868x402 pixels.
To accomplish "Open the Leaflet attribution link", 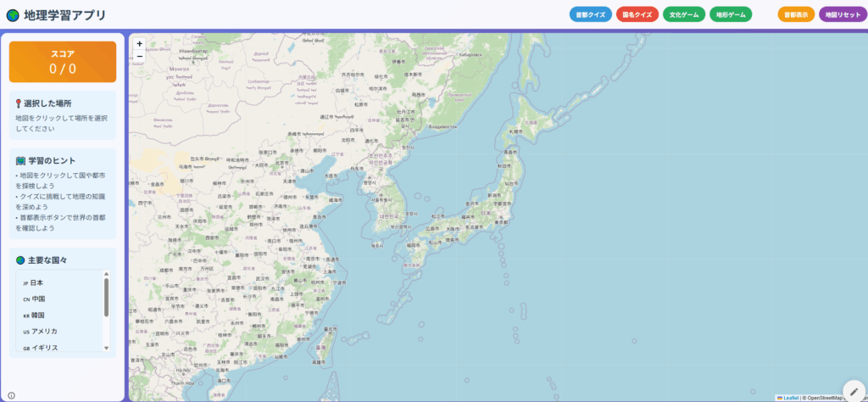I will 790,397.
